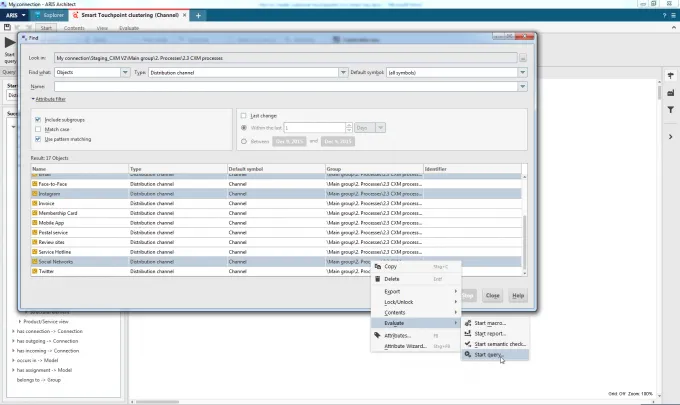Image resolution: width=680 pixels, height=405 pixels.
Task: Click the Postal service row icon
Action: pyautogui.click(x=35, y=232)
